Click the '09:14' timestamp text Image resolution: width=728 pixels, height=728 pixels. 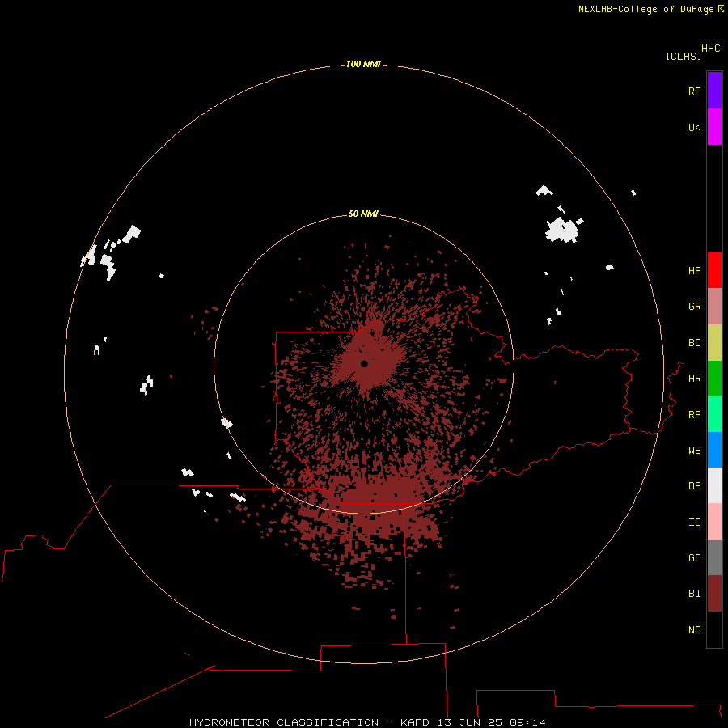(x=527, y=722)
